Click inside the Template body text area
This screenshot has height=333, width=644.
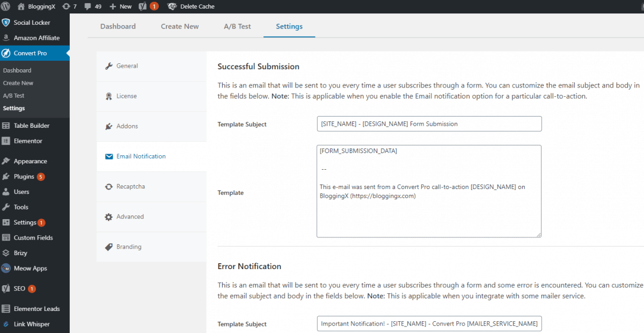(429, 191)
